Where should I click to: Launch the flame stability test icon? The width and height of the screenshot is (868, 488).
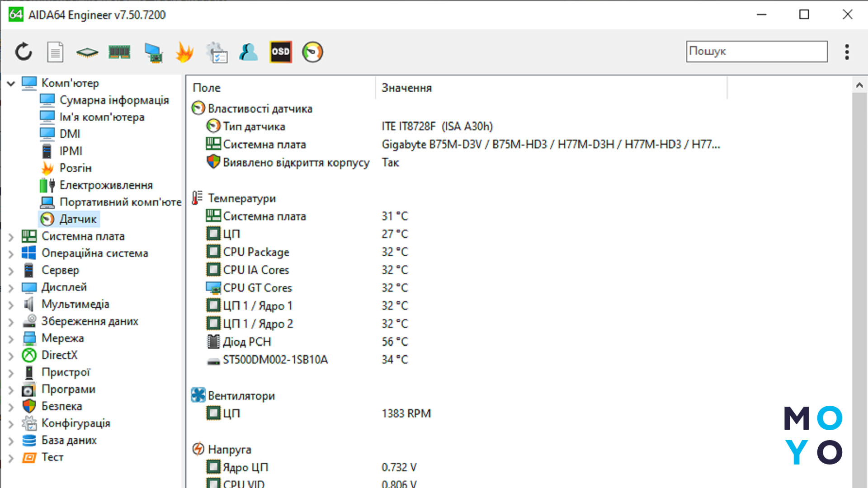click(184, 52)
